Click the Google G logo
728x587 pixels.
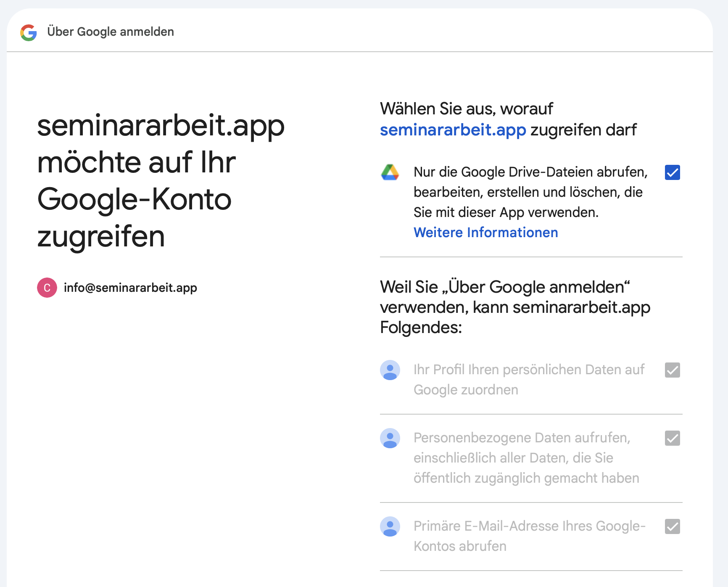(x=29, y=32)
